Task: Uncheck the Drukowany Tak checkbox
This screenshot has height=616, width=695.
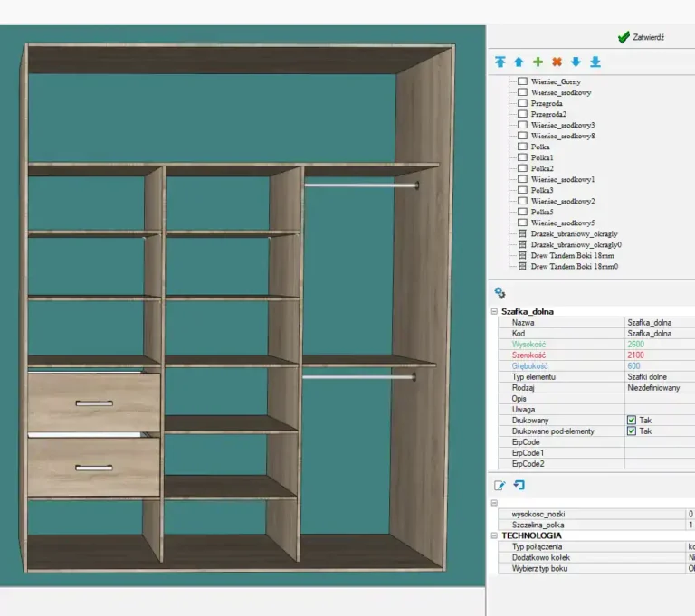Action: point(632,421)
